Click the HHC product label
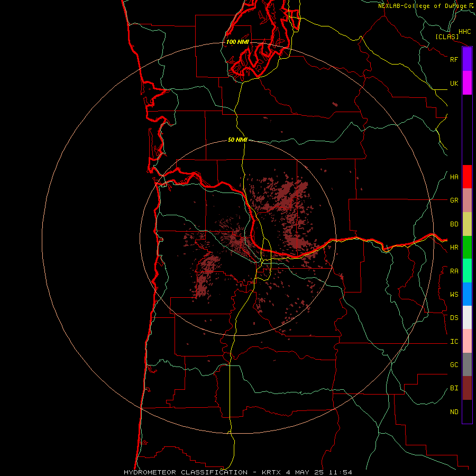476x476 pixels. point(465,32)
